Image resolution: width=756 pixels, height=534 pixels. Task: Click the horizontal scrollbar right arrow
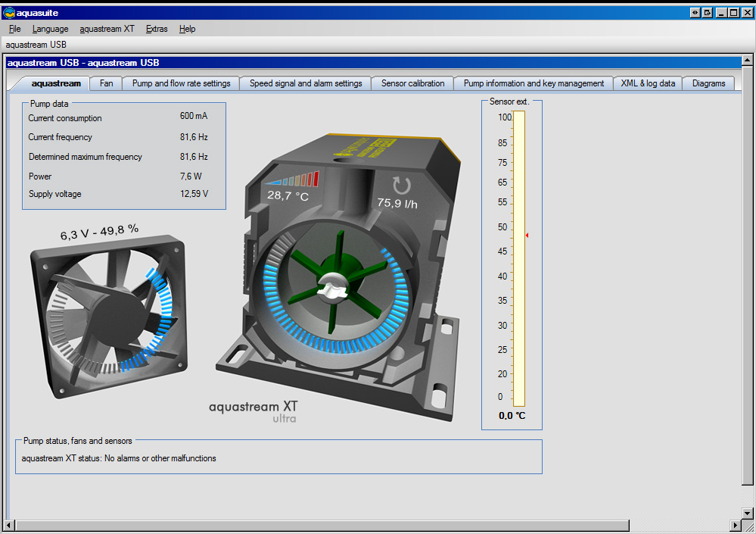[736, 526]
